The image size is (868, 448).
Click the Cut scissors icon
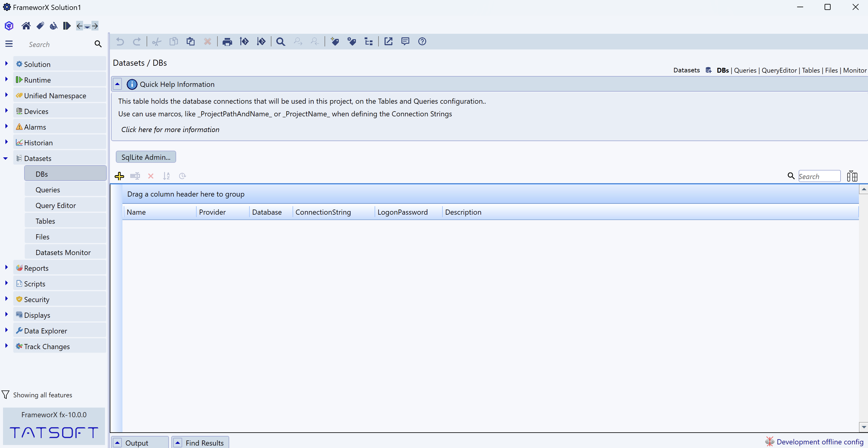[157, 41]
